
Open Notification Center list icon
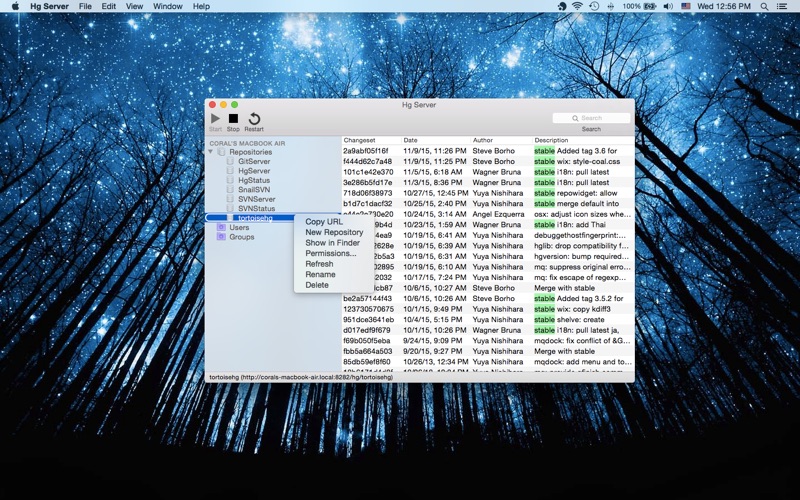(x=782, y=6)
